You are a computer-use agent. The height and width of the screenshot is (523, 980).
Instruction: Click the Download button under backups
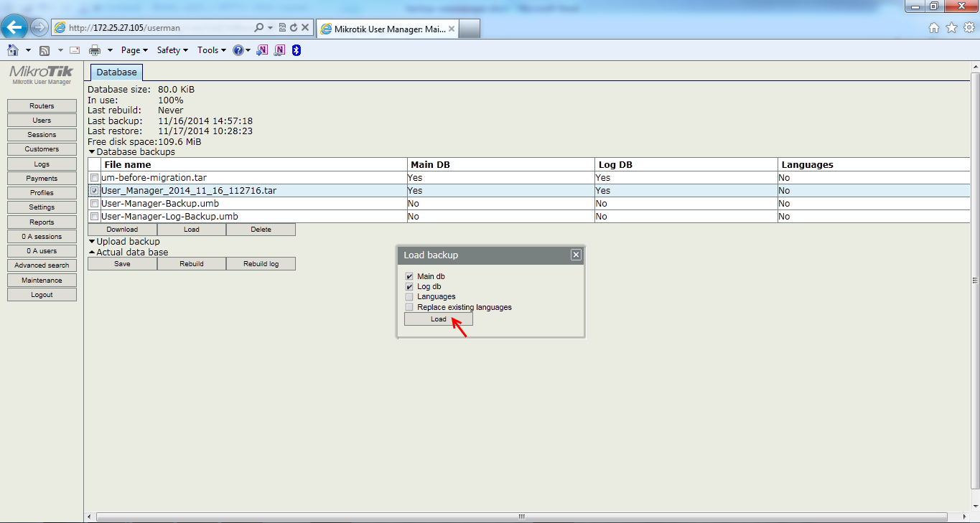click(x=122, y=230)
